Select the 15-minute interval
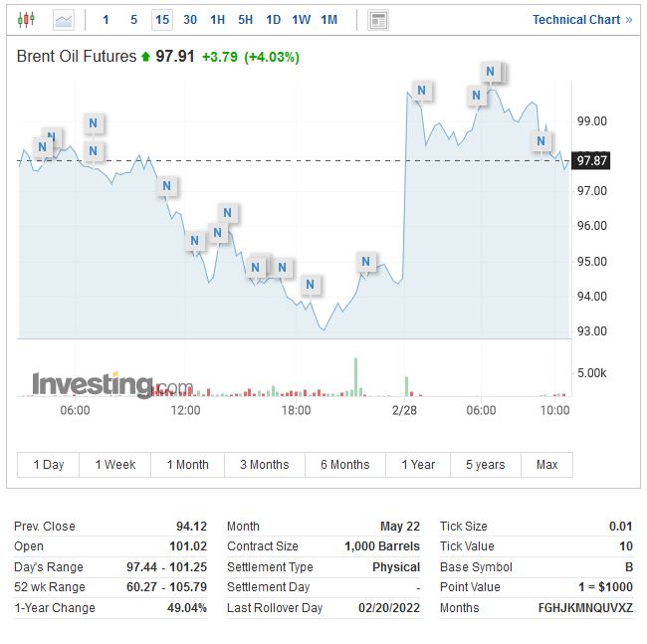The width and height of the screenshot is (647, 644). pyautogui.click(x=162, y=20)
